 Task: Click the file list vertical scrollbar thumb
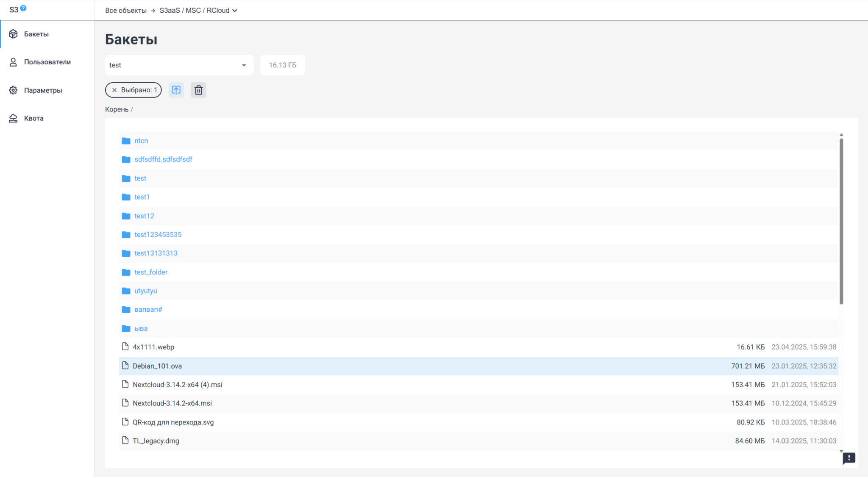(x=841, y=220)
